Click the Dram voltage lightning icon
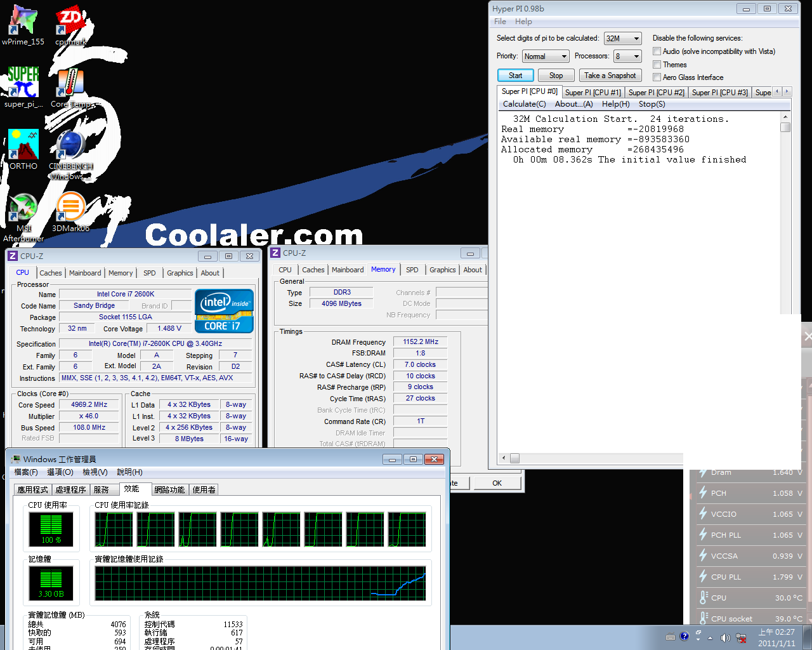The height and width of the screenshot is (650, 812). (x=703, y=472)
